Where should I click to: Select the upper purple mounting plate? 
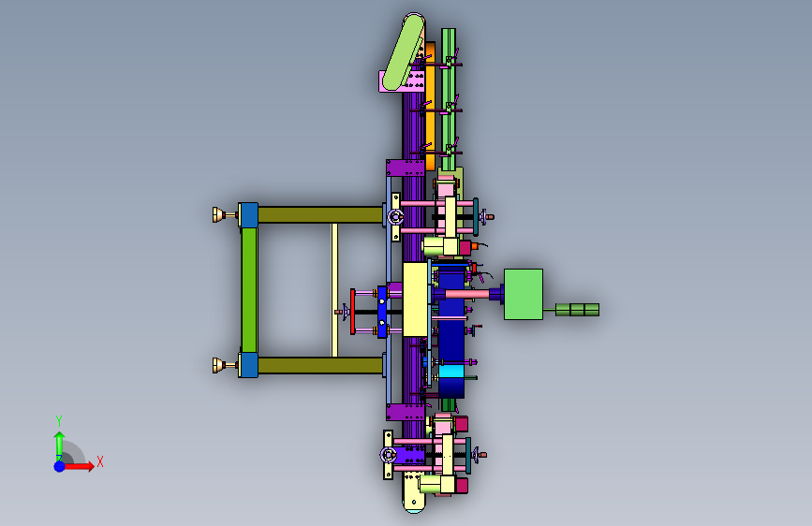point(406,168)
